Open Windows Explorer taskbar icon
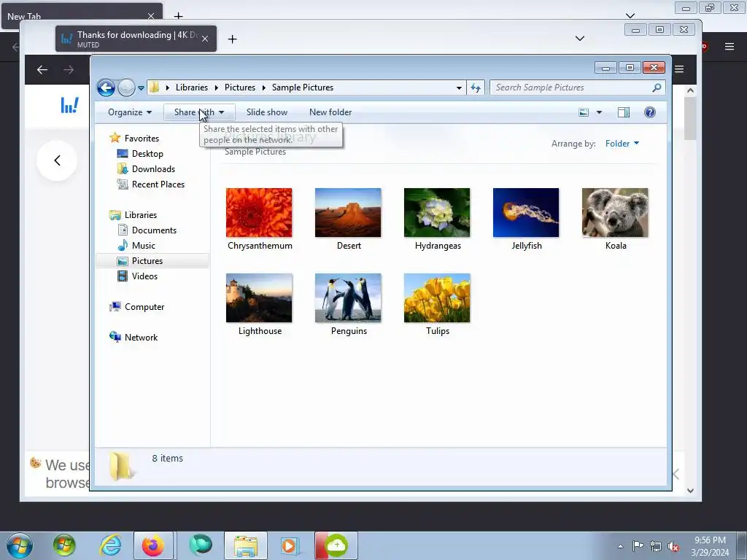Viewport: 747px width, 560px height. tap(246, 545)
